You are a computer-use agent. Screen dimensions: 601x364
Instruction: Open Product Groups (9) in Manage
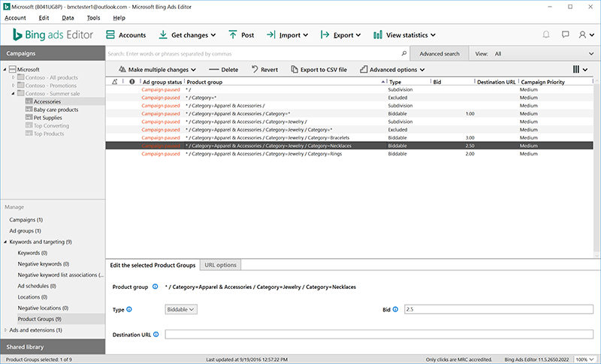pos(40,319)
